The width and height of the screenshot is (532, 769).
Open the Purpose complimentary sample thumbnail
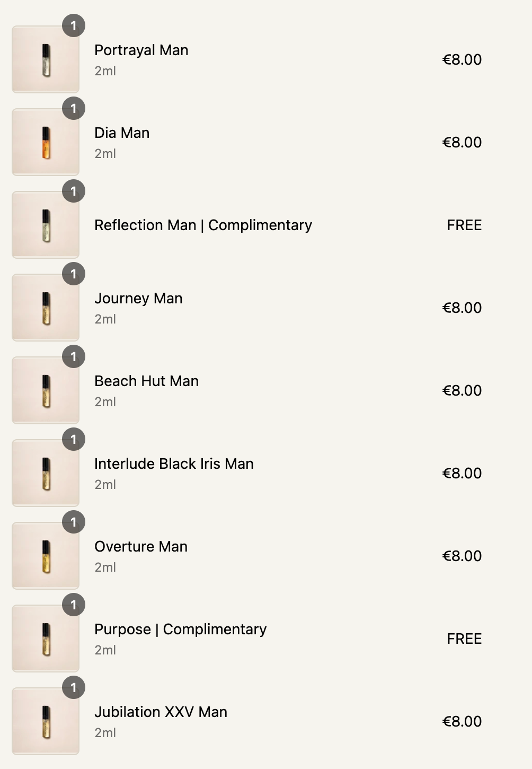46,639
